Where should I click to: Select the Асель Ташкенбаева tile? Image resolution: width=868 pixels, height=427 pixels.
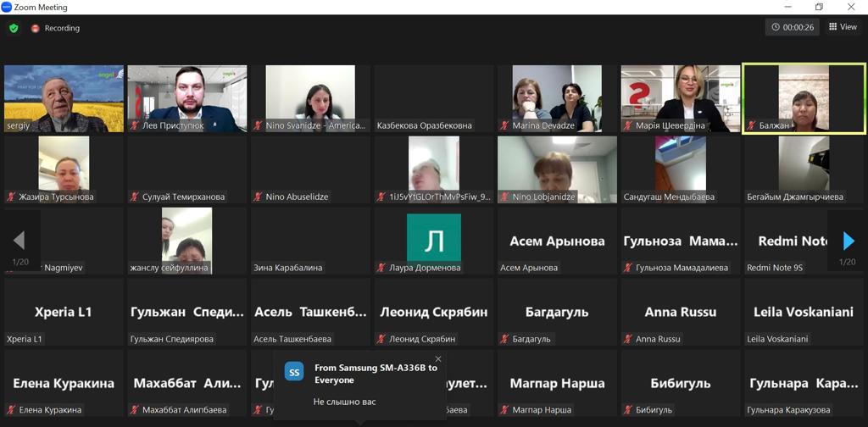click(310, 312)
